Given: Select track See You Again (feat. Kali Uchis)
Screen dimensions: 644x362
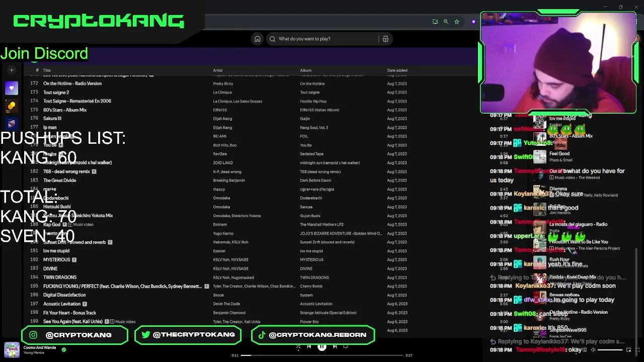Looking at the screenshot, I should [73, 322].
